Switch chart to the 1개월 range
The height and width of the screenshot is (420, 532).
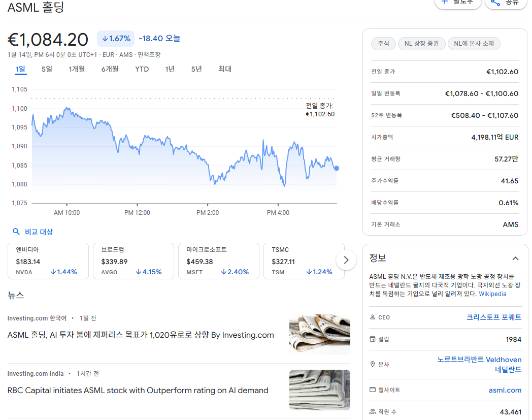tap(77, 69)
